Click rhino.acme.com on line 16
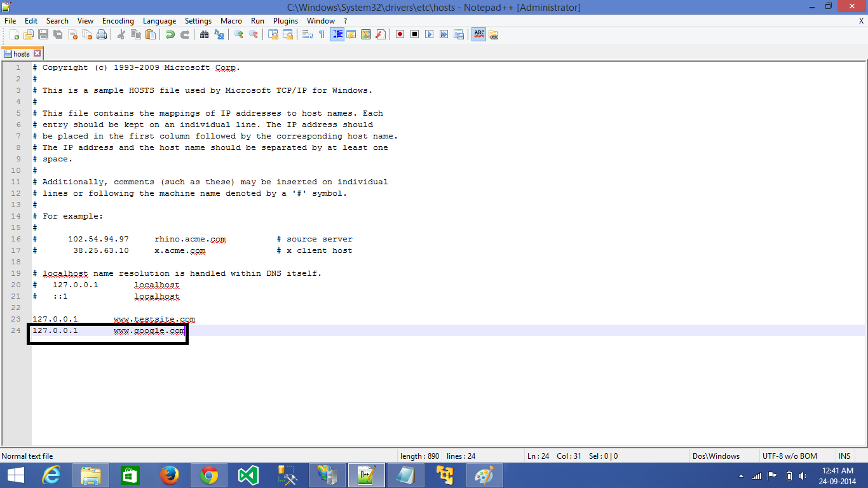The image size is (868, 488). (x=190, y=239)
